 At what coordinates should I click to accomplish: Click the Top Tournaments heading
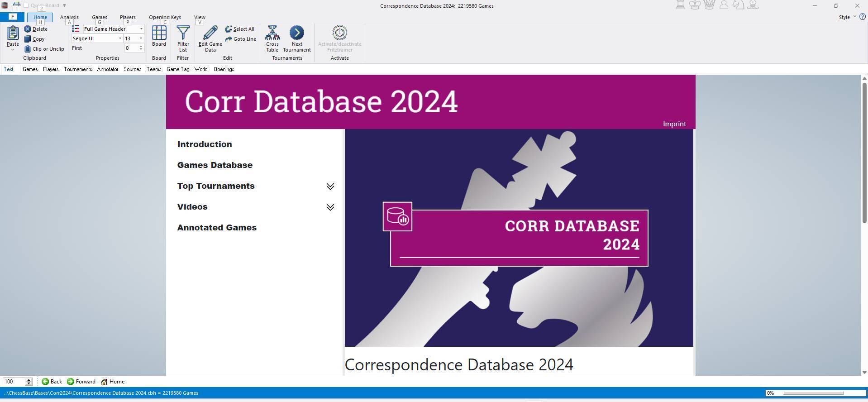(216, 186)
